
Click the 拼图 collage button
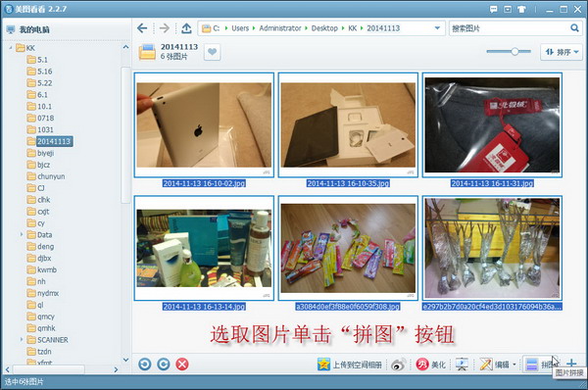pos(540,365)
